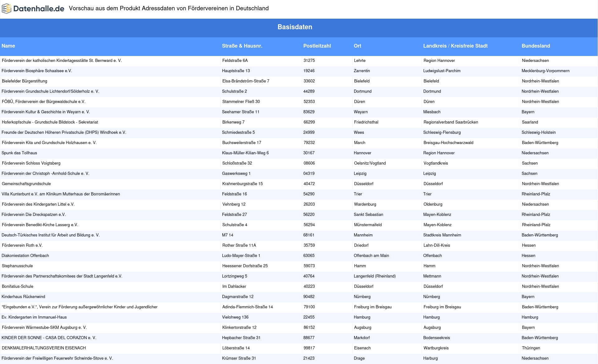Click the page title Vorschau aus dem Produkt

click(x=168, y=8)
